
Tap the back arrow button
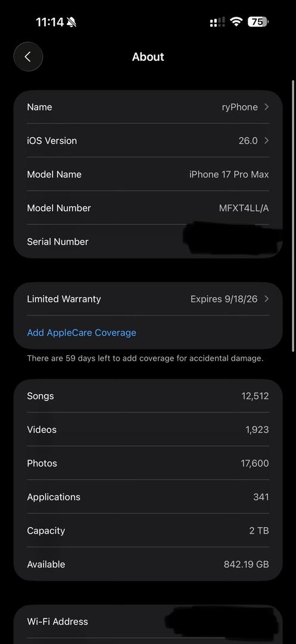click(28, 57)
